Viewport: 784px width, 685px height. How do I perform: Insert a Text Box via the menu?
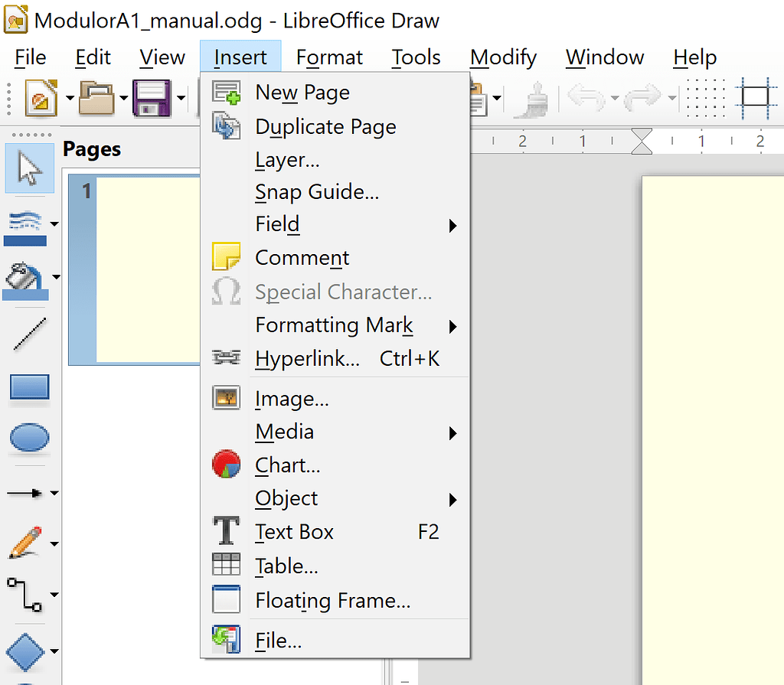click(x=294, y=531)
